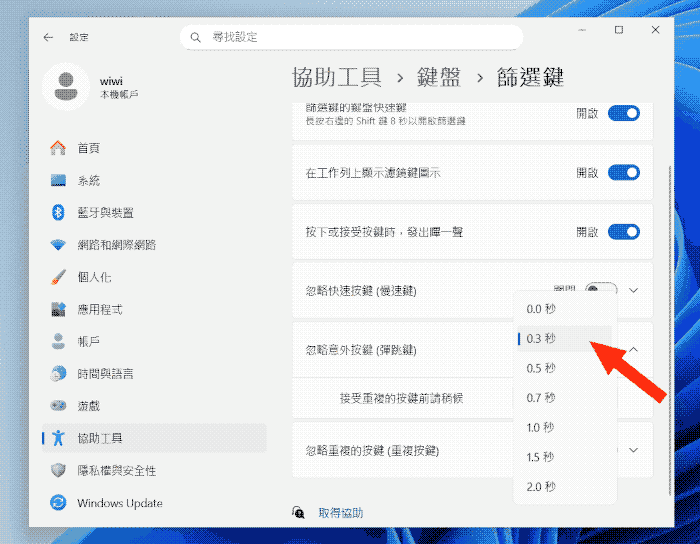The image size is (700, 544).
Task: Click the 應用程式 apps icon
Action: (x=59, y=309)
